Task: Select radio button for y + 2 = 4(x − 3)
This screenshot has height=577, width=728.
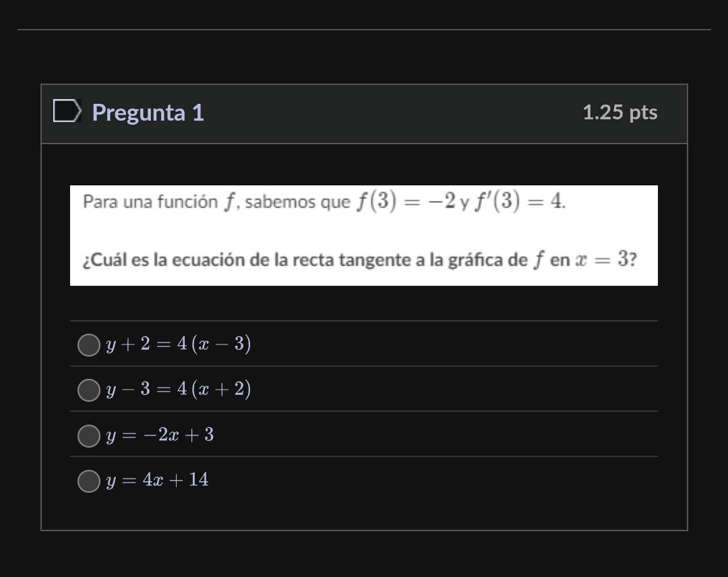Action: [88, 345]
